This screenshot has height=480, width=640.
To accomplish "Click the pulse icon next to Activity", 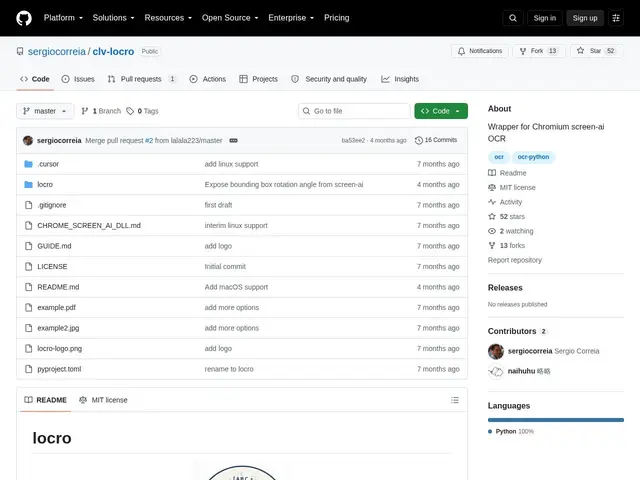I will point(492,202).
